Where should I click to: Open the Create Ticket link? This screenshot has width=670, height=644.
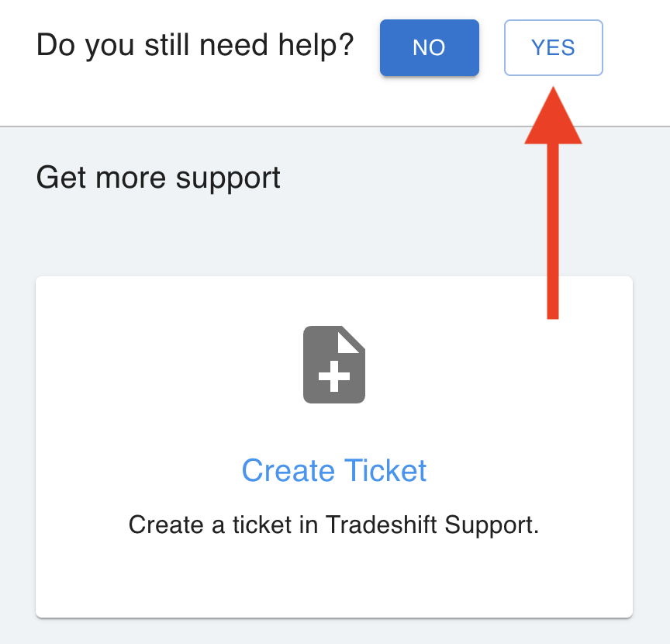(x=334, y=471)
